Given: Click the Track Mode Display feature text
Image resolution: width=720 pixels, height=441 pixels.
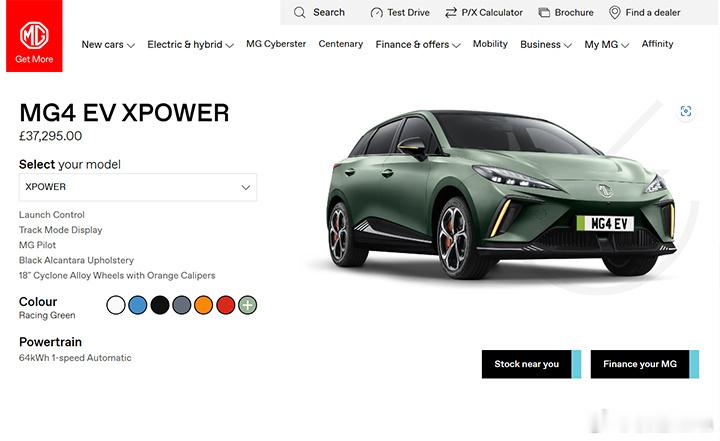Looking at the screenshot, I should (x=61, y=230).
